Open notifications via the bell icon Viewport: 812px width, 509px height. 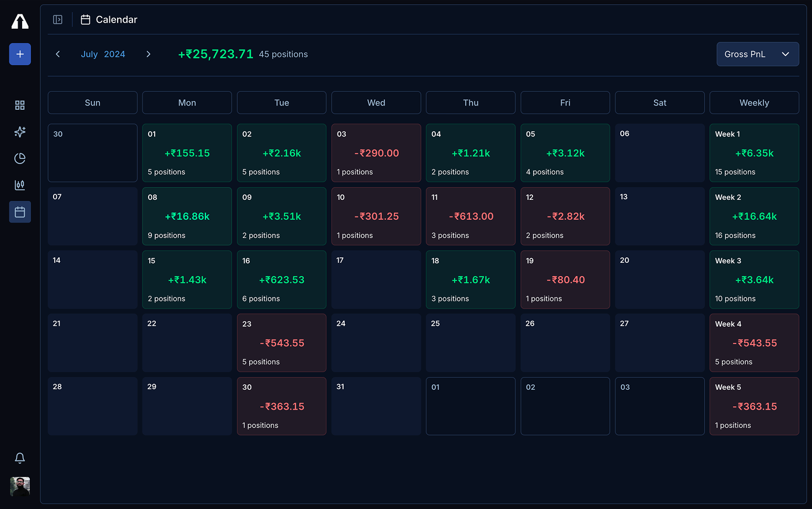[20, 458]
